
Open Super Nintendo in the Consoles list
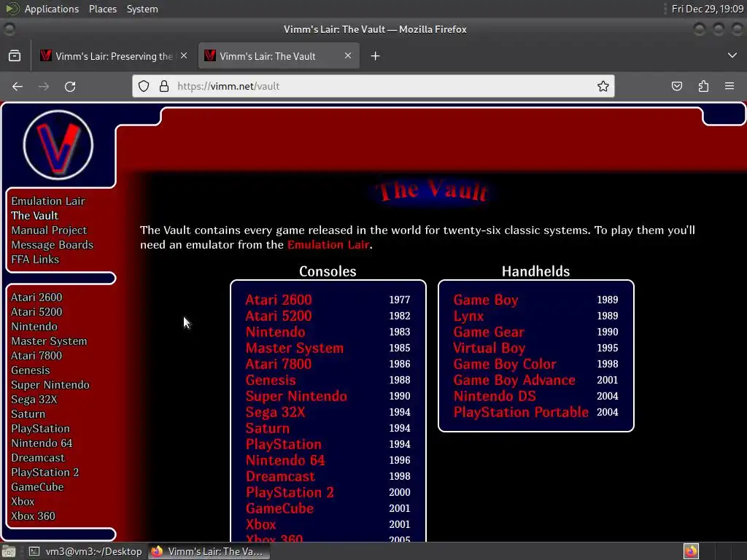(x=296, y=396)
